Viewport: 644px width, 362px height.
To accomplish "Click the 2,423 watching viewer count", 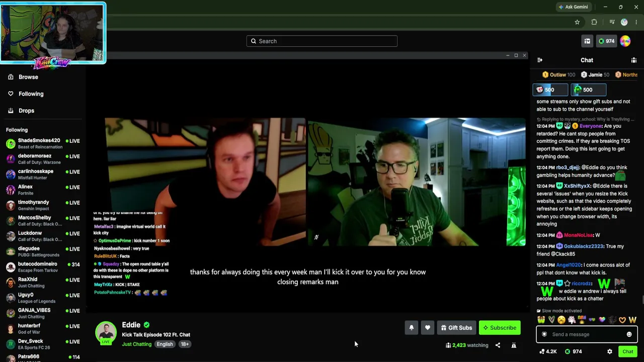I will tap(467, 345).
